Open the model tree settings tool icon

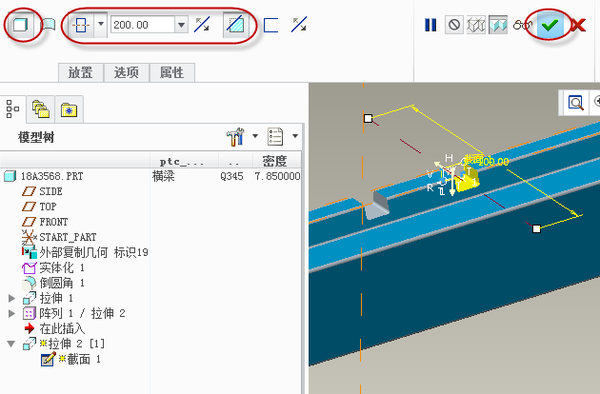[235, 137]
